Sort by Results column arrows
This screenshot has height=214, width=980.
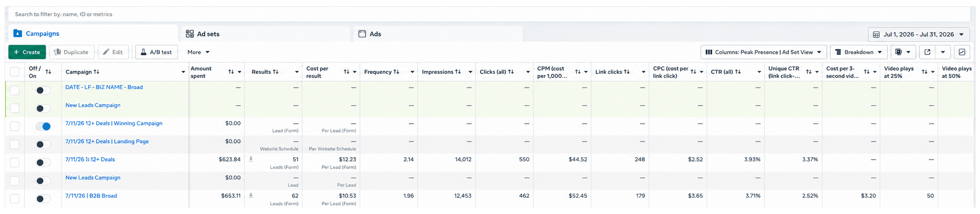[276, 72]
